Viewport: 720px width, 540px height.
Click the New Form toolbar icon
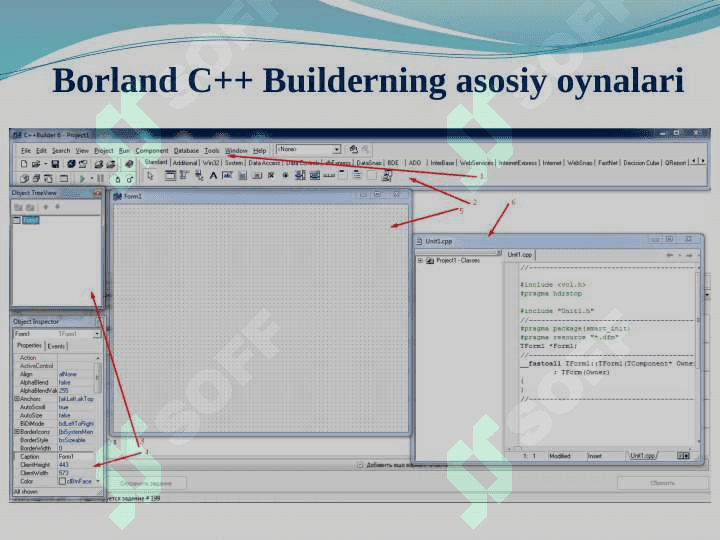[63, 178]
